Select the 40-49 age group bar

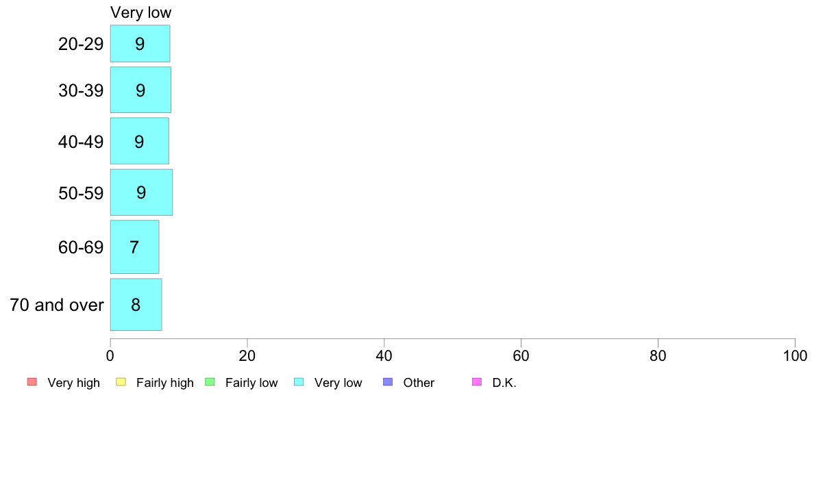(140, 141)
